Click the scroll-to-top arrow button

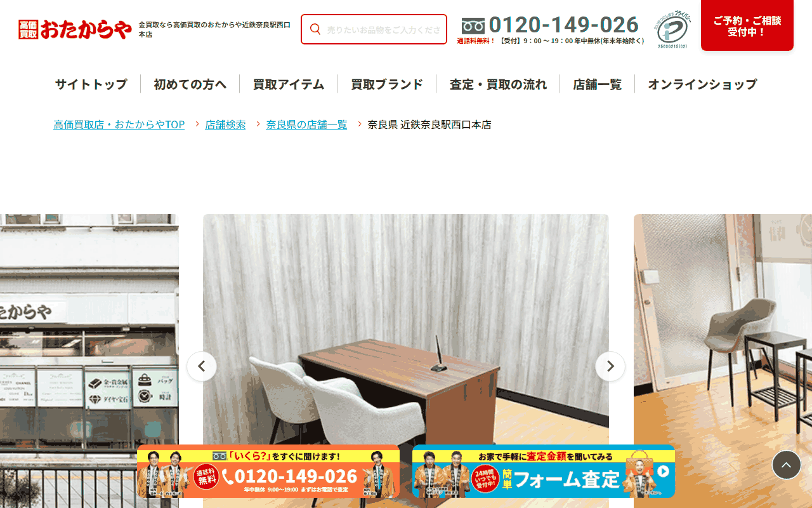pos(787,465)
